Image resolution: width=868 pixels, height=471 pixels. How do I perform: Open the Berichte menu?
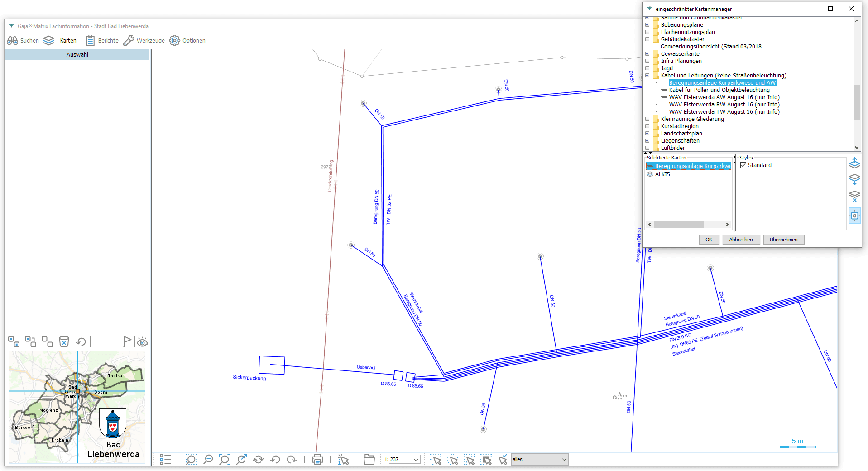[x=102, y=41]
